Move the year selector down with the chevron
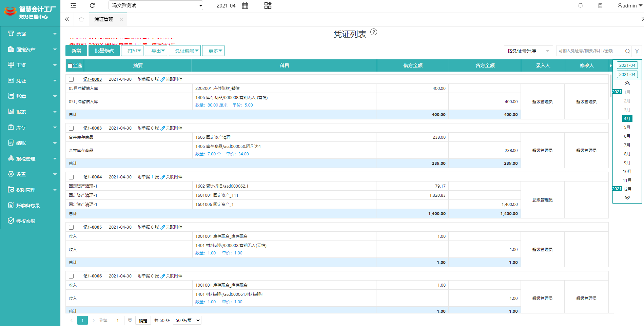The width and height of the screenshot is (644, 326). tap(627, 198)
